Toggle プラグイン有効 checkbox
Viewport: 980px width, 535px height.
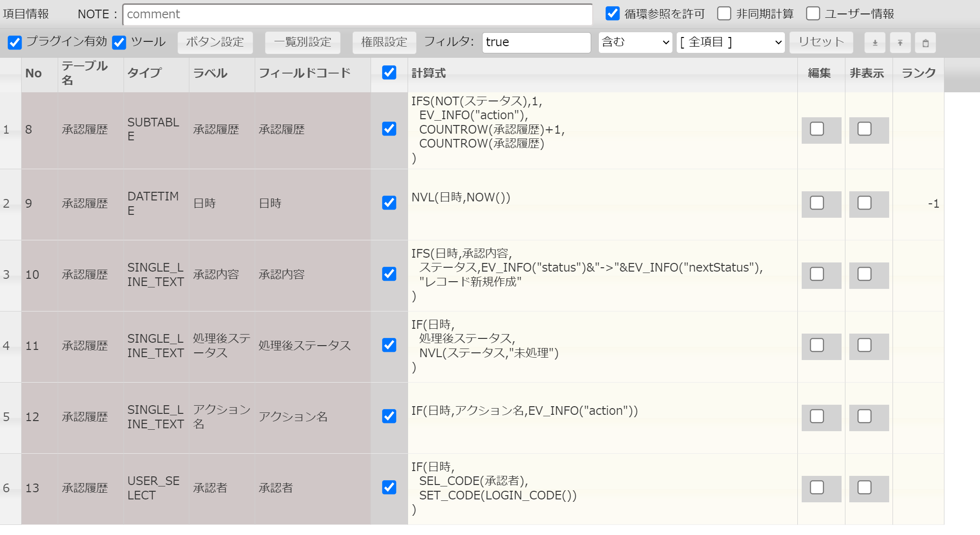15,42
